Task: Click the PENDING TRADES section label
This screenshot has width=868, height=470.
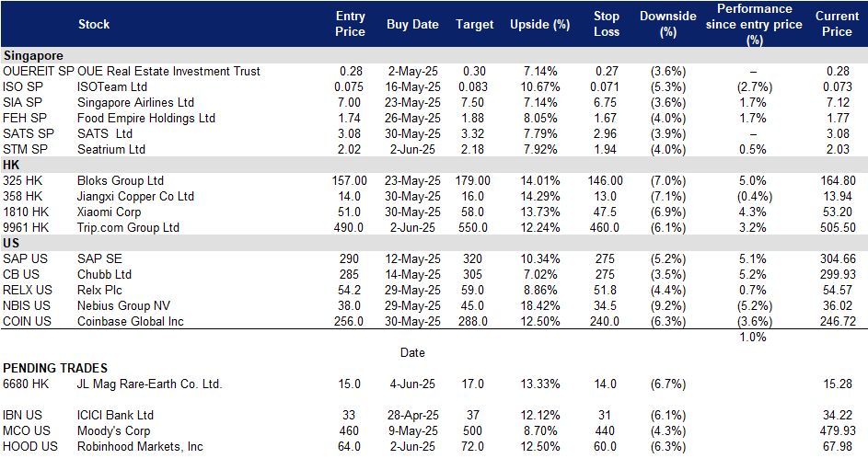Action: click(x=54, y=368)
